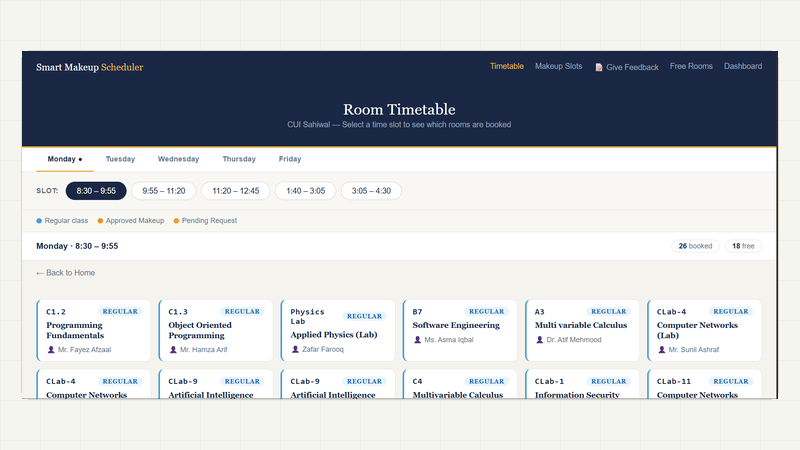This screenshot has height=450, width=800.
Task: Click the Monday · 8:30 – 9:55 heading
Action: pyautogui.click(x=77, y=246)
